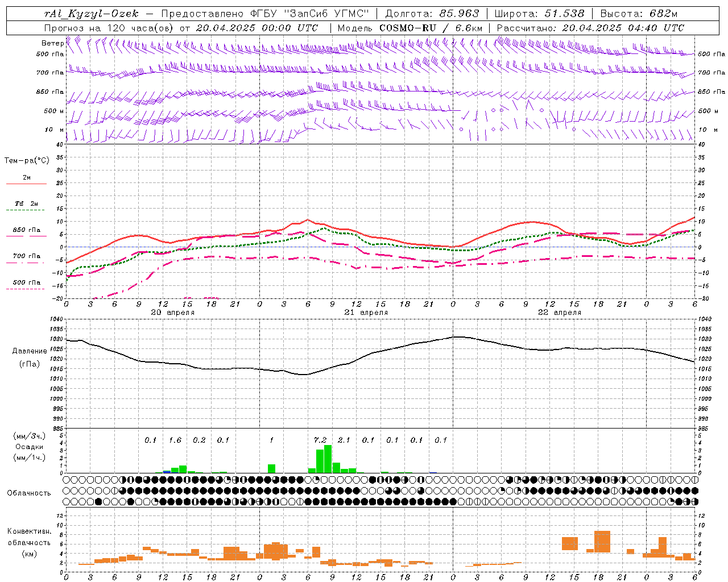Click the text Предоставлено ФГБУ "ЗапСиб УГМС"

266,14
